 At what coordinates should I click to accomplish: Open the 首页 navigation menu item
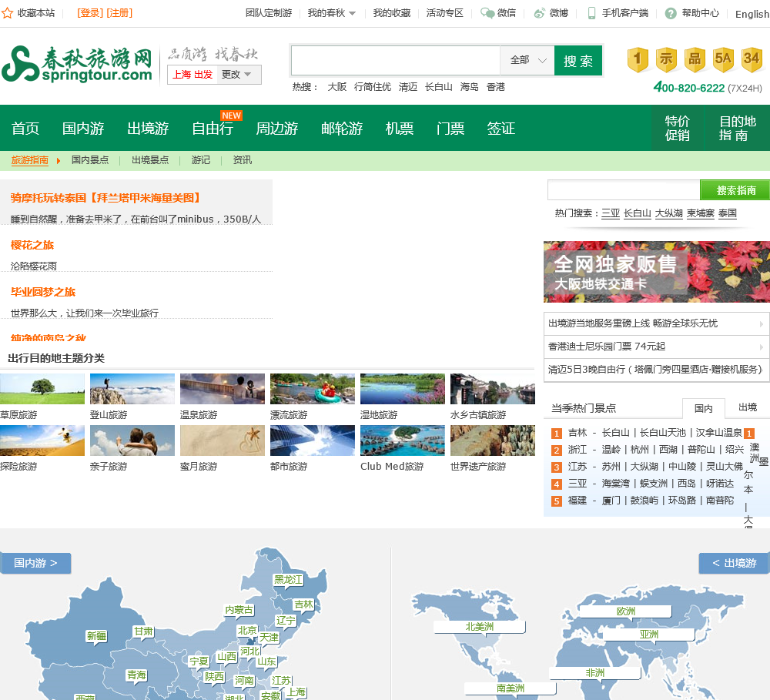click(x=25, y=128)
